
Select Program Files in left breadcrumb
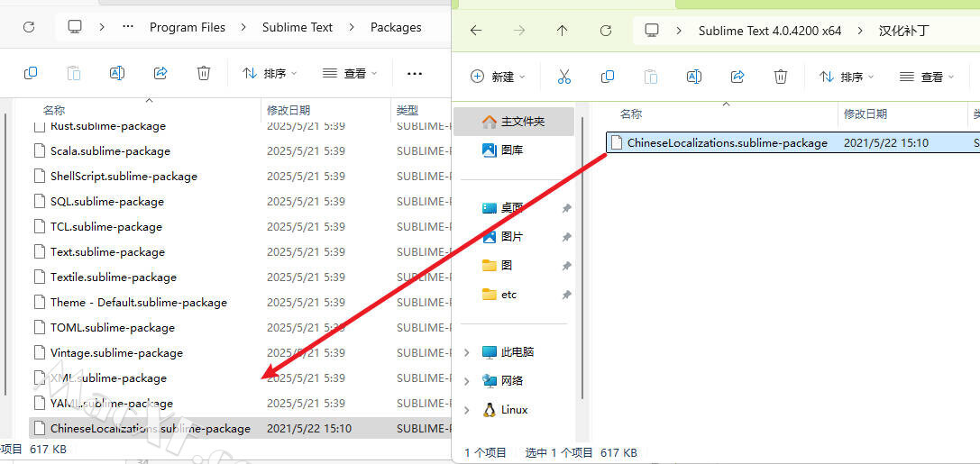pos(188,27)
